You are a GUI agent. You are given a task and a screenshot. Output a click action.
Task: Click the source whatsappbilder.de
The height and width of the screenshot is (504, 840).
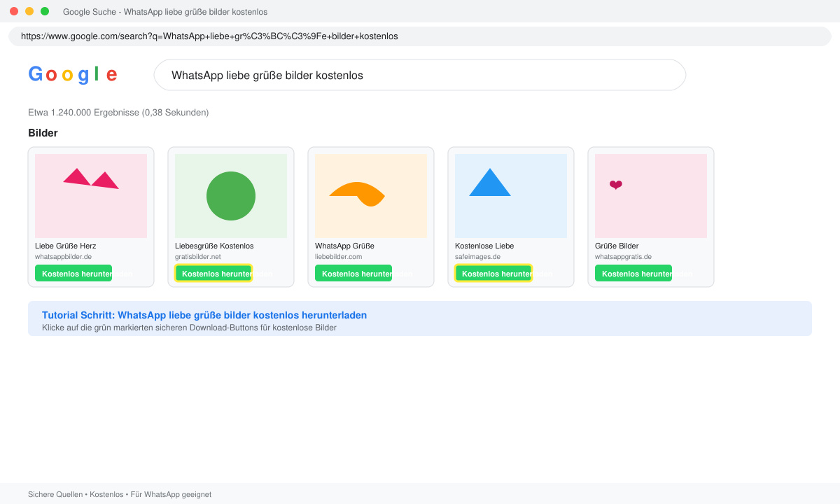(x=64, y=257)
